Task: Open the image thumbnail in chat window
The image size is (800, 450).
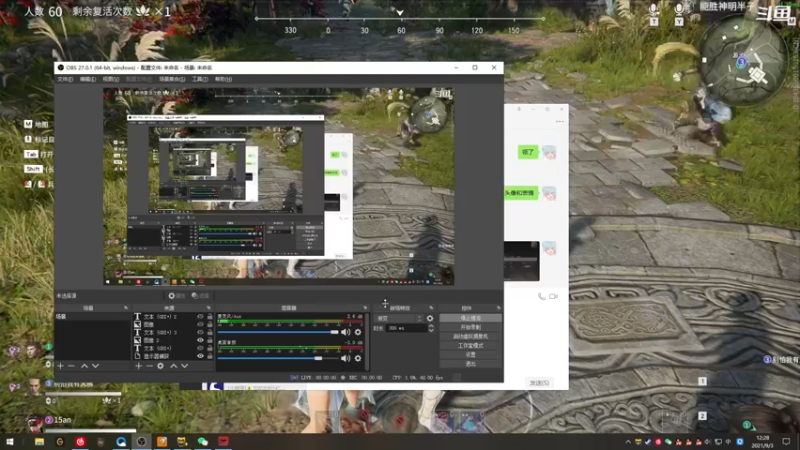Action: [x=521, y=261]
